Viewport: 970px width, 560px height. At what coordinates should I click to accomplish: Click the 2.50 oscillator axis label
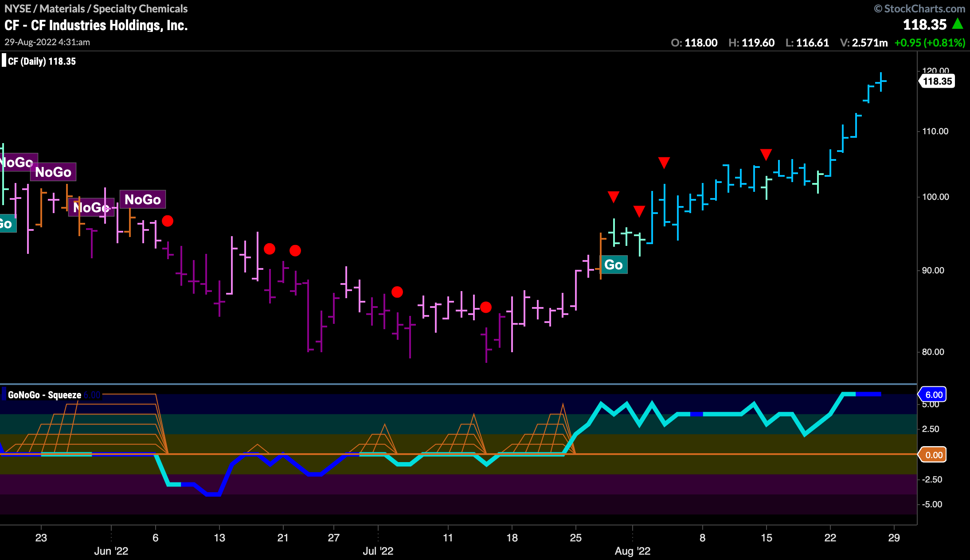[931, 429]
